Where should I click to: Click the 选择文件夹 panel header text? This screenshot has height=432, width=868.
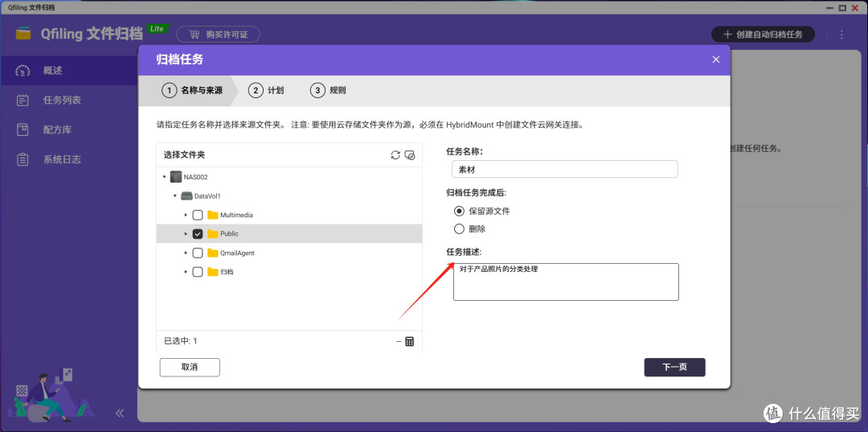[x=184, y=155]
